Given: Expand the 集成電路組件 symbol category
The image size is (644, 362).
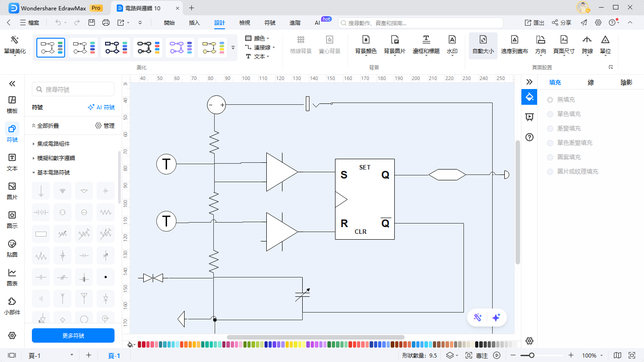Looking at the screenshot, I should 53,144.
